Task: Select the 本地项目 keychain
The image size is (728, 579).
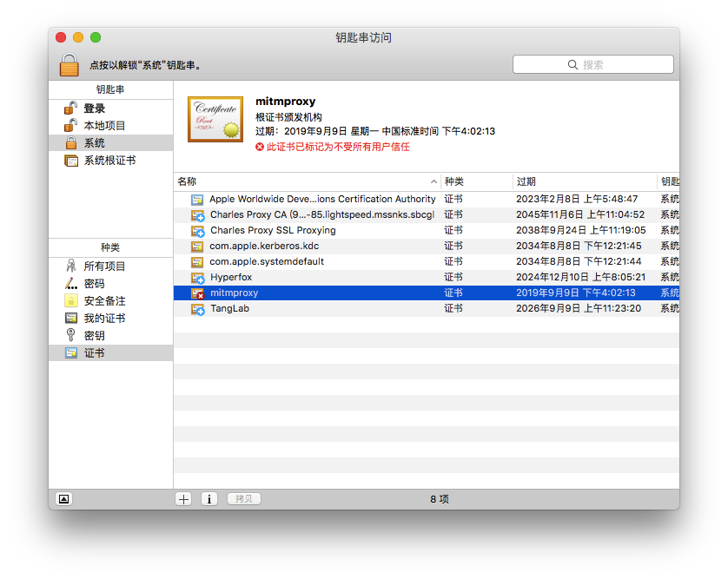Action: tap(110, 125)
